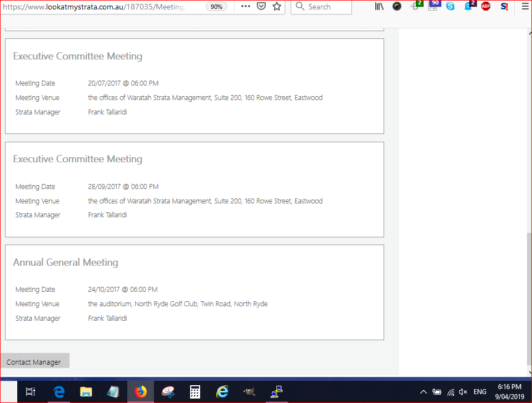Viewport: 532px width, 403px height.
Task: Open the notepad app in the taskbar
Action: [113, 392]
